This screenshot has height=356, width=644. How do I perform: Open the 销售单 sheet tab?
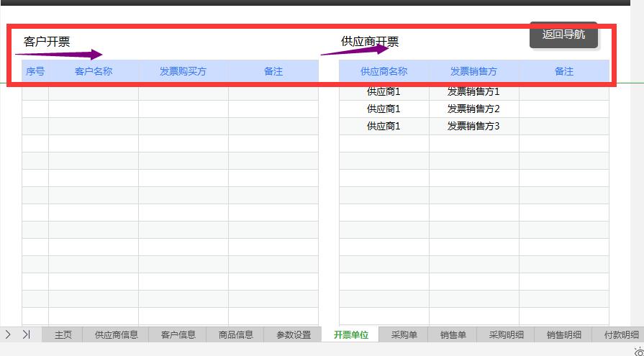pyautogui.click(x=453, y=335)
